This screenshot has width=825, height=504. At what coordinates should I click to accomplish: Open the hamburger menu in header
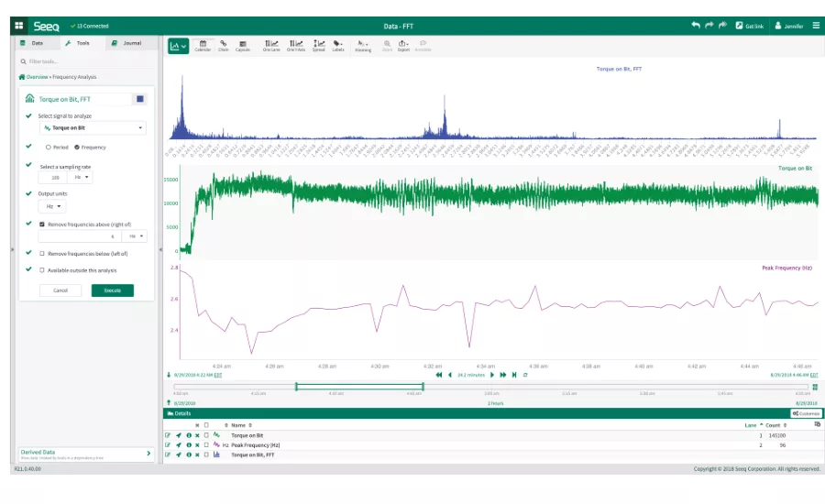click(816, 26)
